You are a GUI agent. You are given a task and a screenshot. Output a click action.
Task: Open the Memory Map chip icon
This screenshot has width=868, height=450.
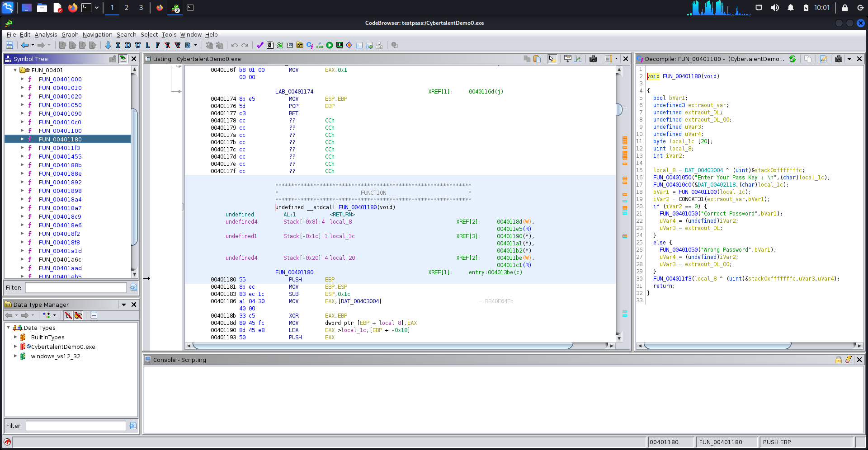(340, 45)
